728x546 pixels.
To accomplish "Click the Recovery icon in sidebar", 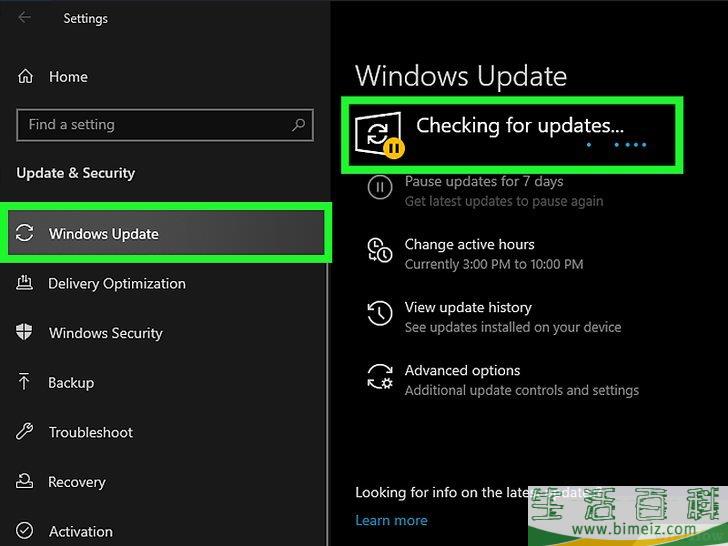I will [26, 482].
